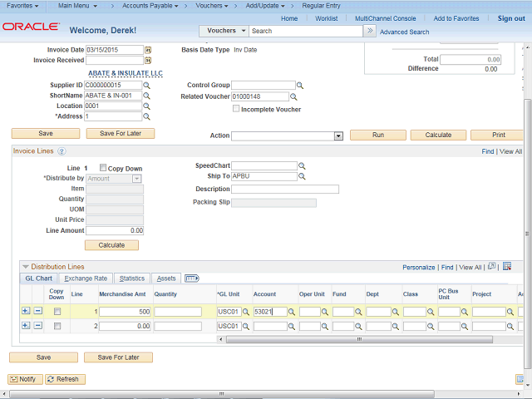
Task: Open the Action dropdown list
Action: coord(338,135)
